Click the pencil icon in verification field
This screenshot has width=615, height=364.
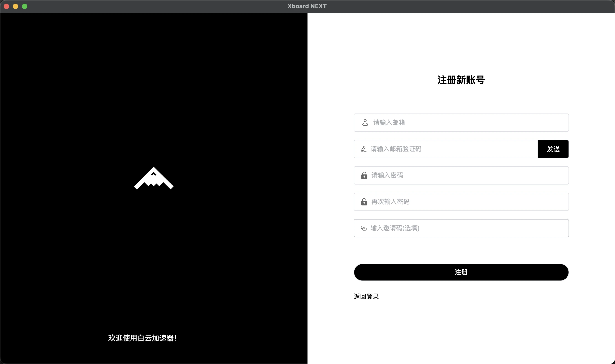364,149
